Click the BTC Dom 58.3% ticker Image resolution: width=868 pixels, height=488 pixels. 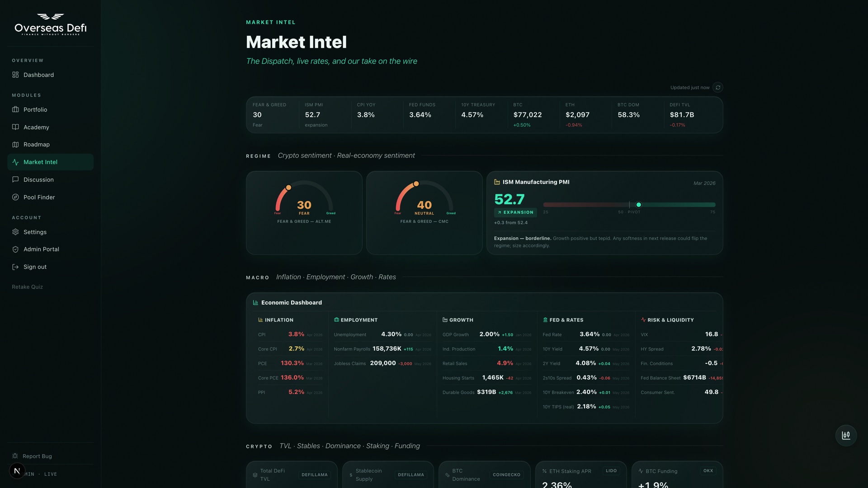point(628,115)
